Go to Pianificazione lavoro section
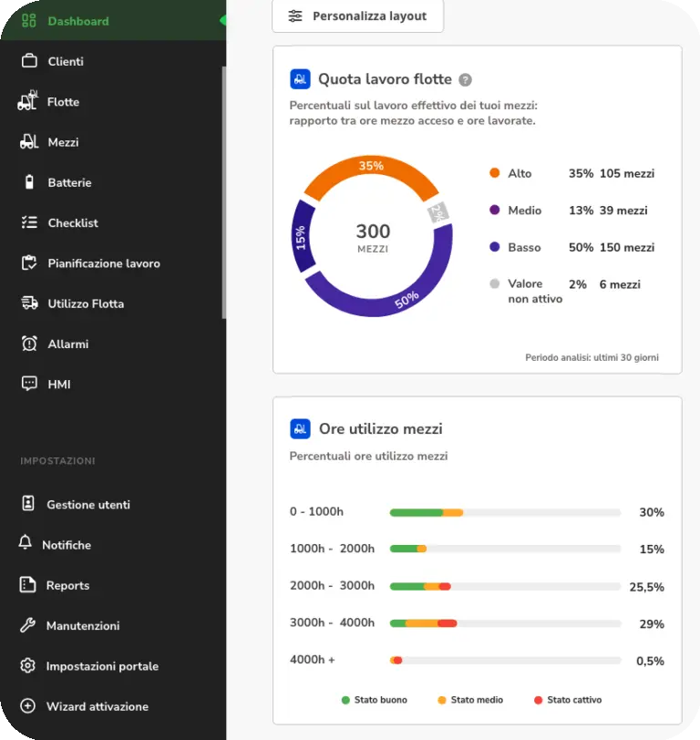 (x=103, y=263)
